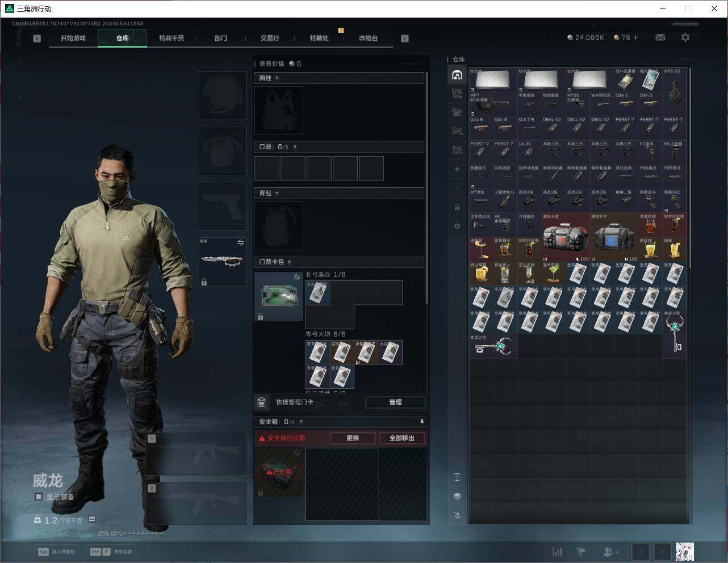Click the 进入特勤处 shortcut hint

(57, 552)
